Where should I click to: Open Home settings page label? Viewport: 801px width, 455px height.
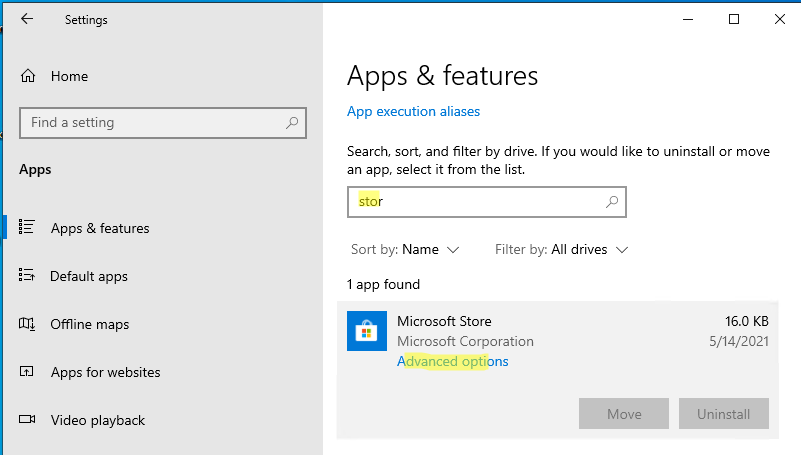pos(69,76)
